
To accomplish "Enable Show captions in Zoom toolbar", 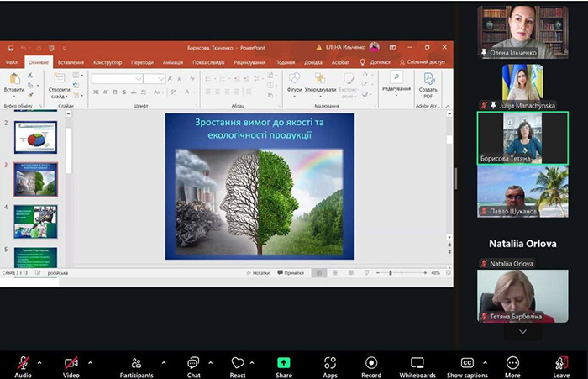I will point(467,362).
